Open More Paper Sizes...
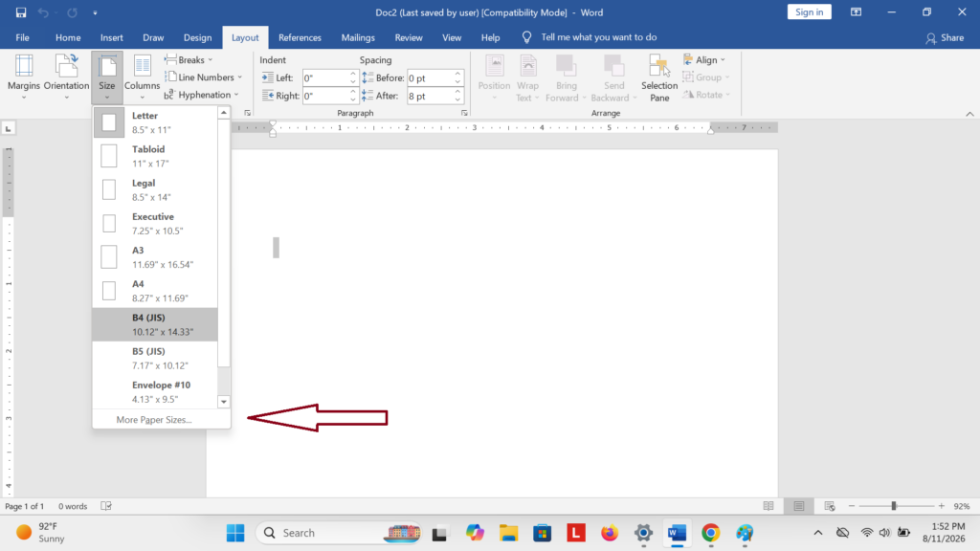Viewport: 980px width, 551px height. tap(161, 420)
